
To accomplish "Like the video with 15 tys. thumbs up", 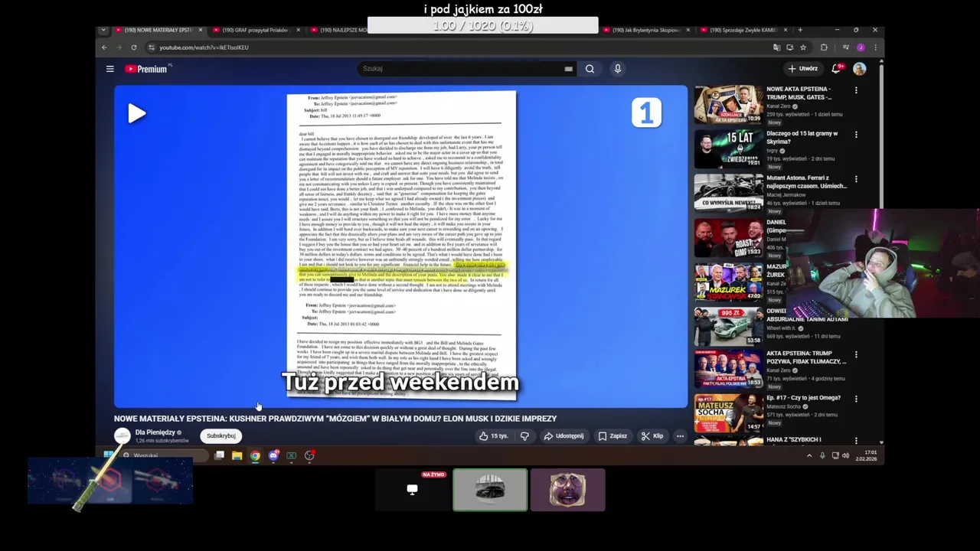I will tap(493, 436).
